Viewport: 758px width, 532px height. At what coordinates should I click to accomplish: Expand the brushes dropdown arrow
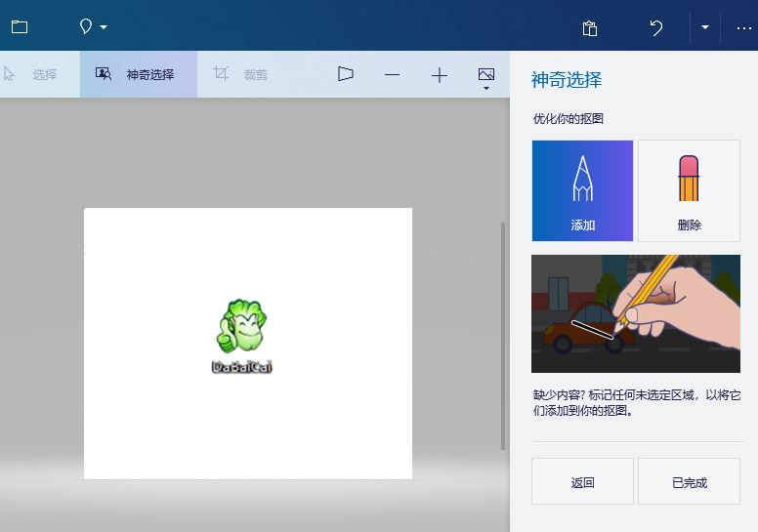point(104,27)
